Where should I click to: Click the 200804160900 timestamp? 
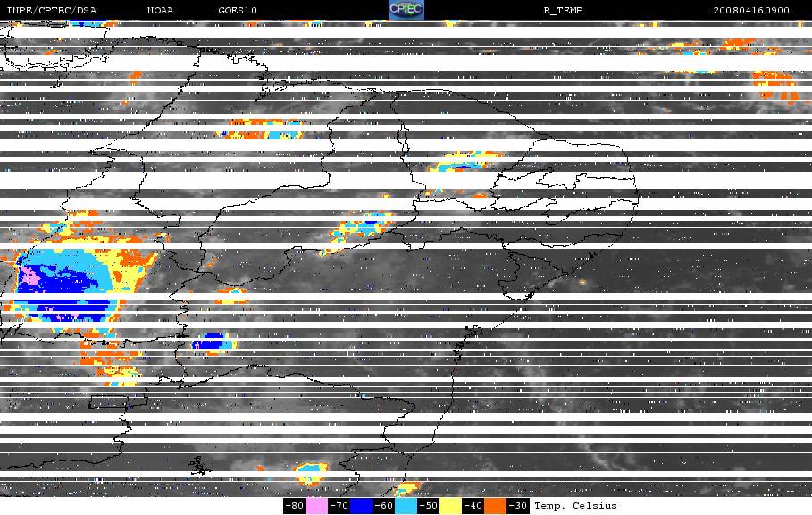[x=751, y=11]
